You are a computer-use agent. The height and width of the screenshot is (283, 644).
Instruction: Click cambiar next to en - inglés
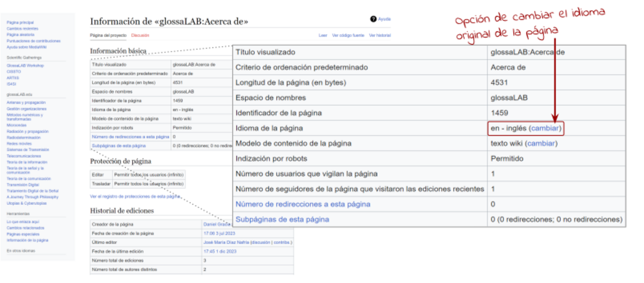(x=545, y=128)
